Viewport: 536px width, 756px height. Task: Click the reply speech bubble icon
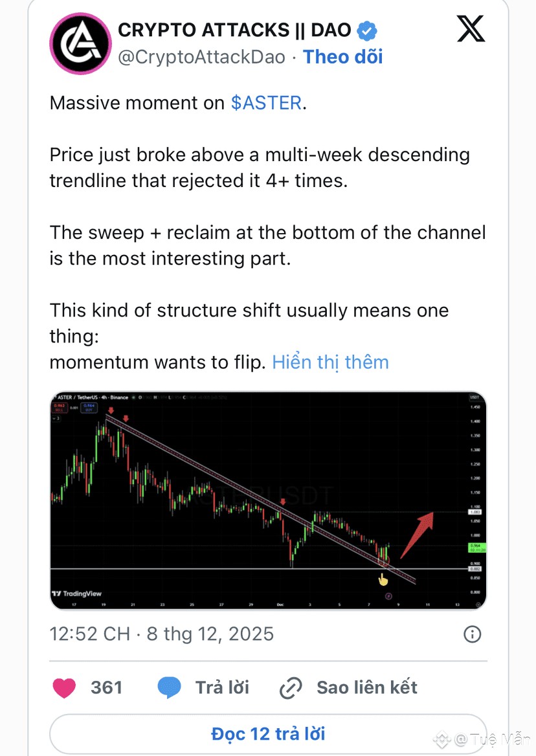[169, 687]
